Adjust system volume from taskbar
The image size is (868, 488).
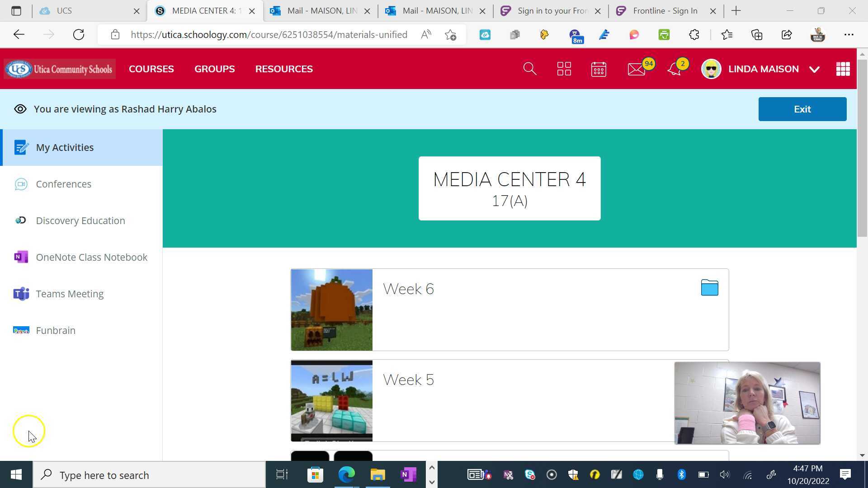pyautogui.click(x=724, y=474)
